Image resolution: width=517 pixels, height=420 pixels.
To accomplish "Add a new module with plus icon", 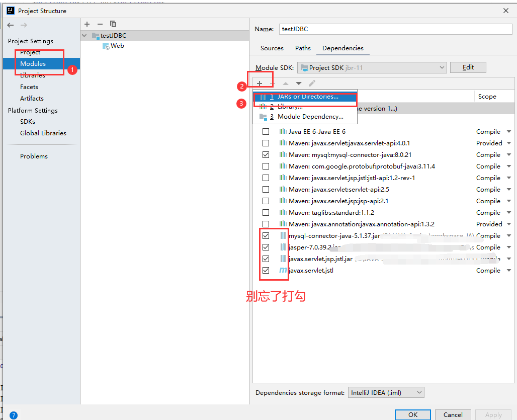I will coord(87,24).
